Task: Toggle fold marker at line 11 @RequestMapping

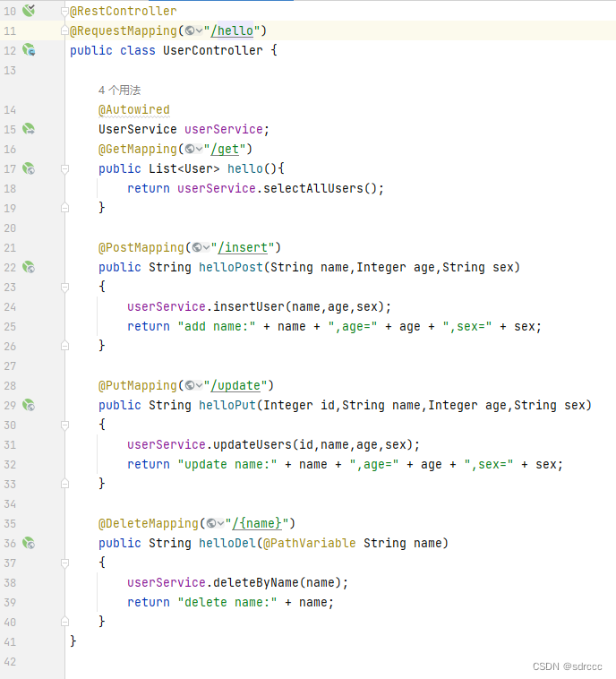Action: pos(64,30)
